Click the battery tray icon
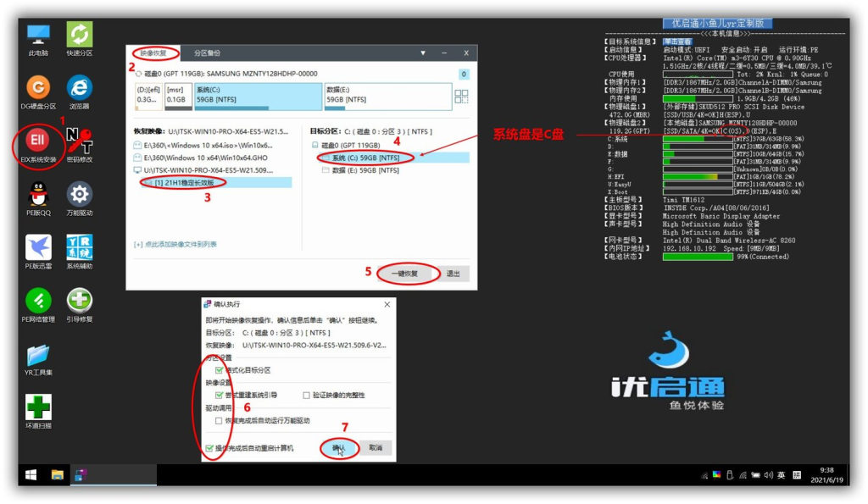 click(755, 475)
